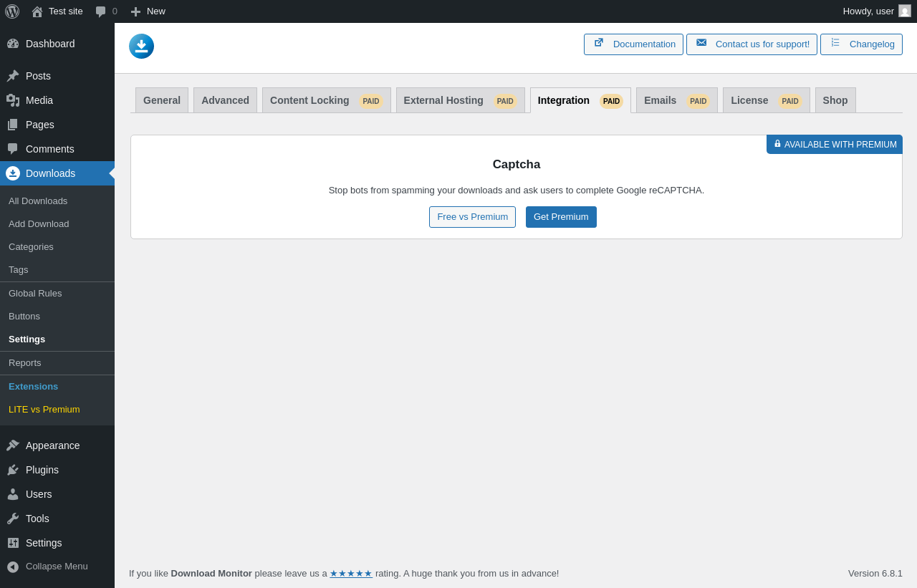Click the WordPress logo icon
The image size is (917, 588).
[12, 11]
